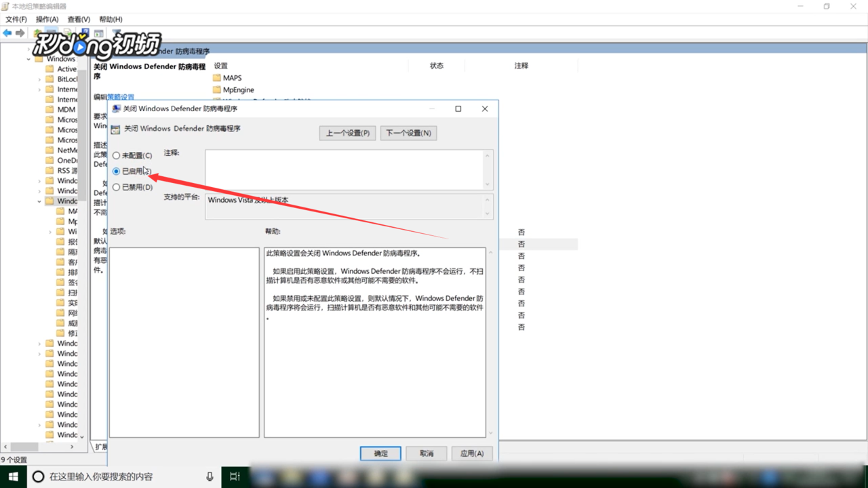Viewport: 868px width, 488px height.
Task: Select the highlighted Windows Defender folder icon
Action: pyautogui.click(x=50, y=201)
